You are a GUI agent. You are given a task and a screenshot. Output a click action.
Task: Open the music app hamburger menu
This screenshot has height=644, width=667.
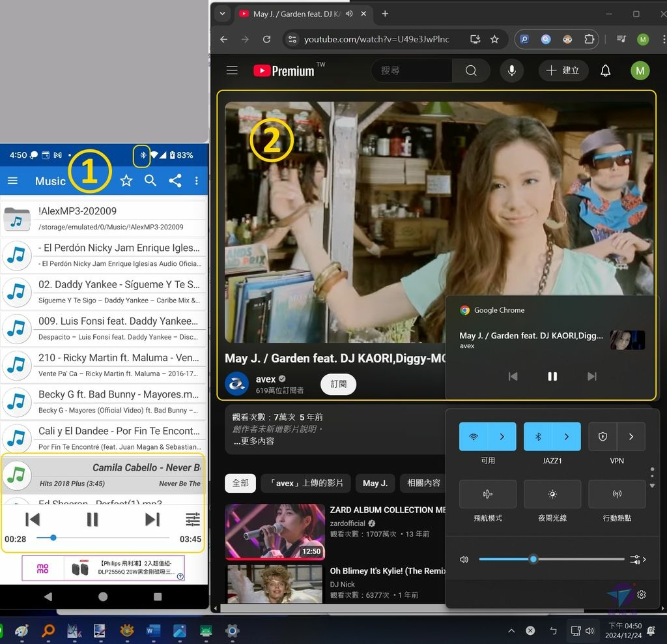point(13,181)
